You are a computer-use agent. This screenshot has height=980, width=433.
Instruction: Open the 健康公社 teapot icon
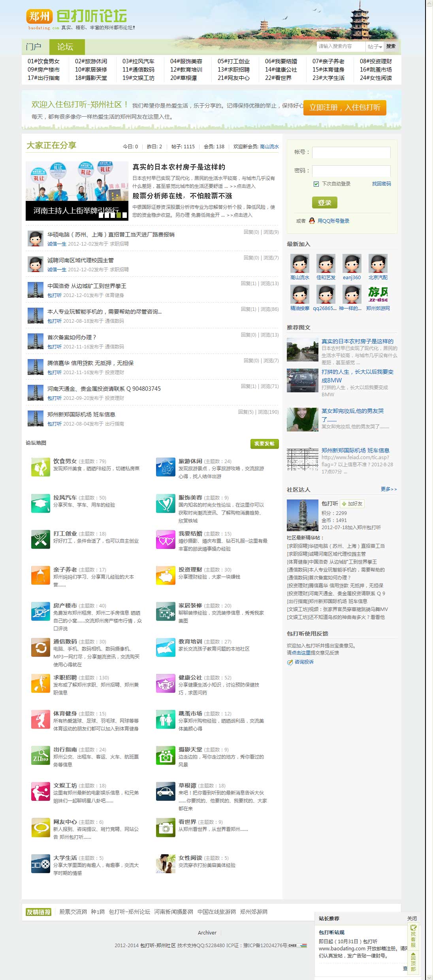166,683
